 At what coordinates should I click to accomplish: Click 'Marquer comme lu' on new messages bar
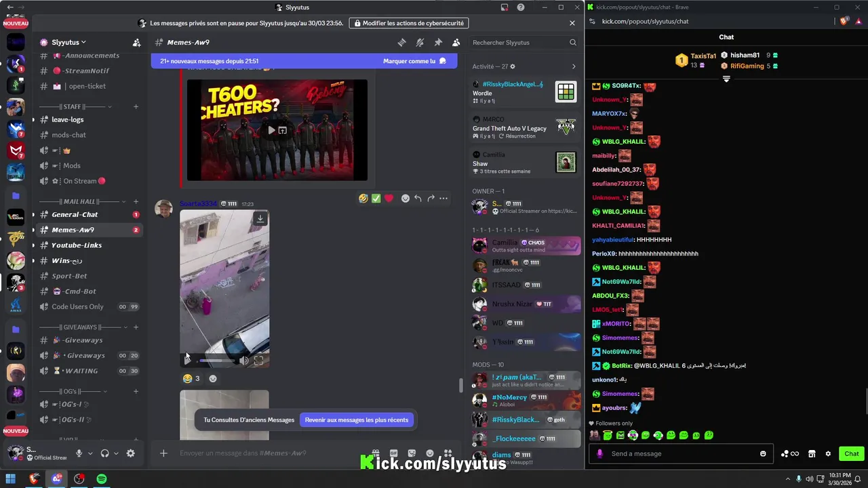point(414,61)
